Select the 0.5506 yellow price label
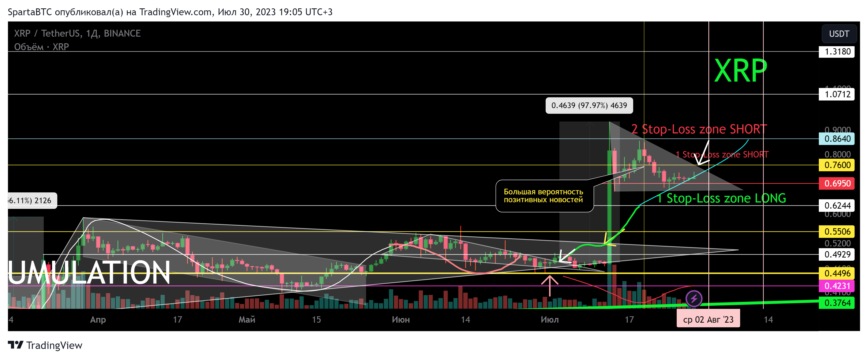This screenshot has height=359, width=868. (837, 232)
